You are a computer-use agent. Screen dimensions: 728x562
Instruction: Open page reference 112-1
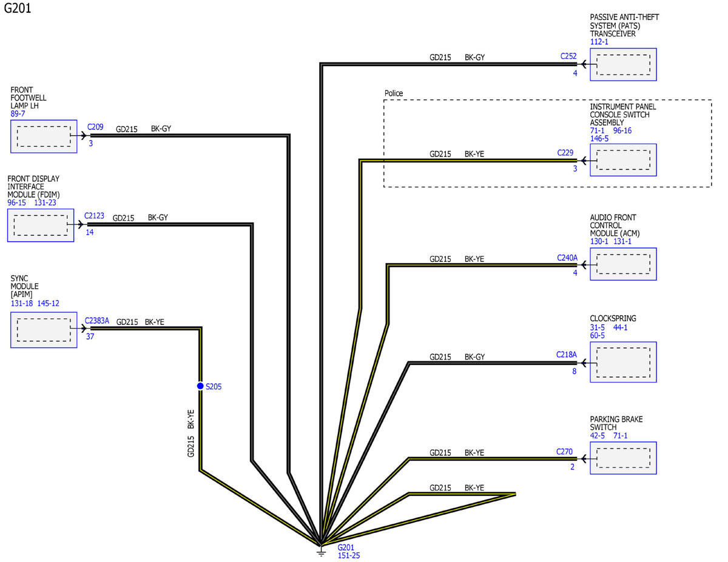[599, 42]
